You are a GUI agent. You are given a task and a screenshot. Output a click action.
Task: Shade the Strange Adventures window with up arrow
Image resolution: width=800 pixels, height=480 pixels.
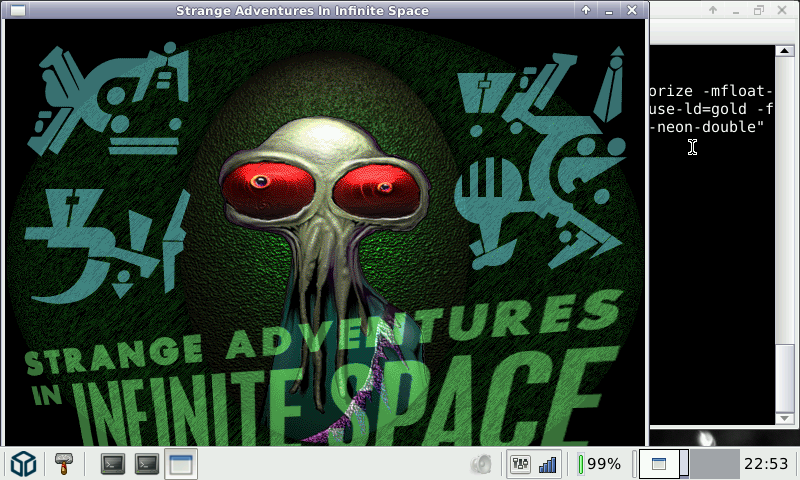click(x=587, y=10)
